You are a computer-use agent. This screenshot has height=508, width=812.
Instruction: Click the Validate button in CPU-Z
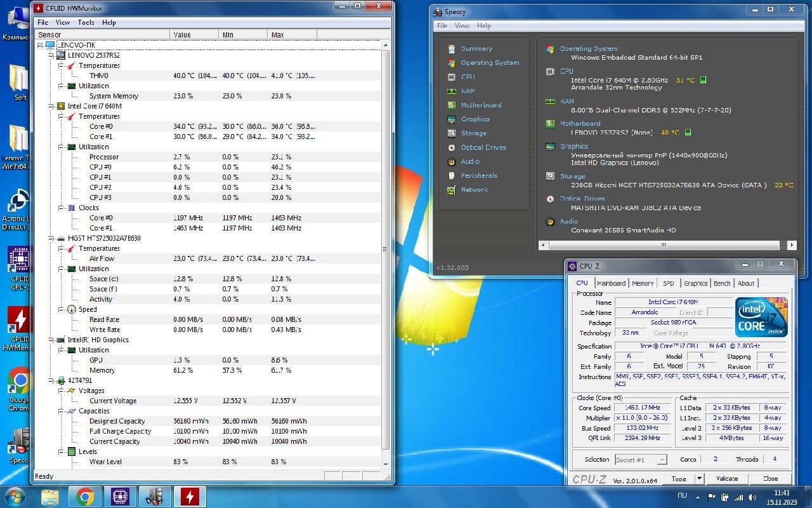pyautogui.click(x=727, y=479)
